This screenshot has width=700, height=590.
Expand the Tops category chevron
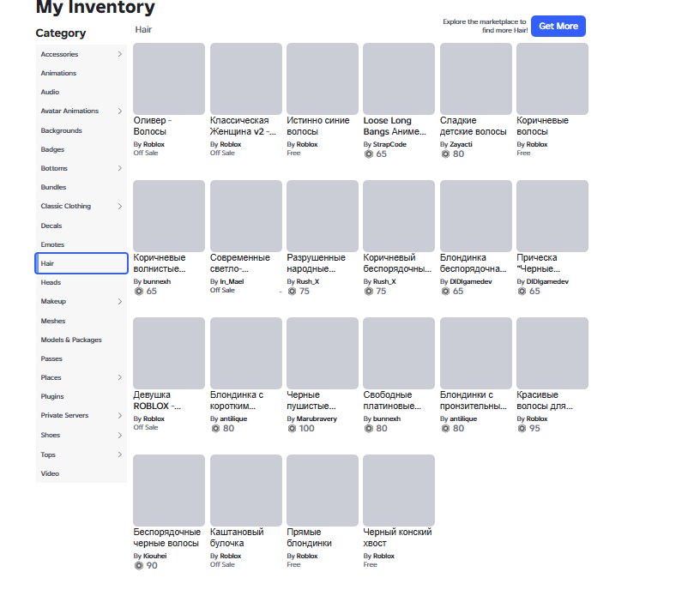point(119,455)
